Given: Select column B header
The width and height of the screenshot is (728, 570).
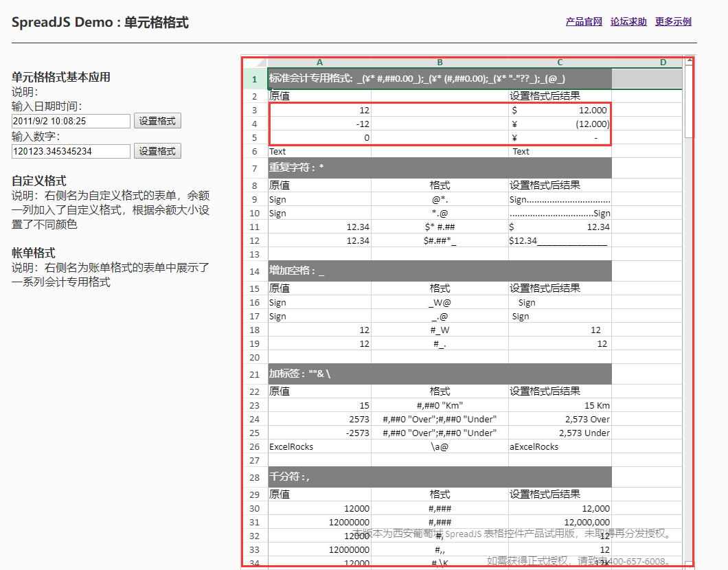Looking at the screenshot, I should (440, 62).
